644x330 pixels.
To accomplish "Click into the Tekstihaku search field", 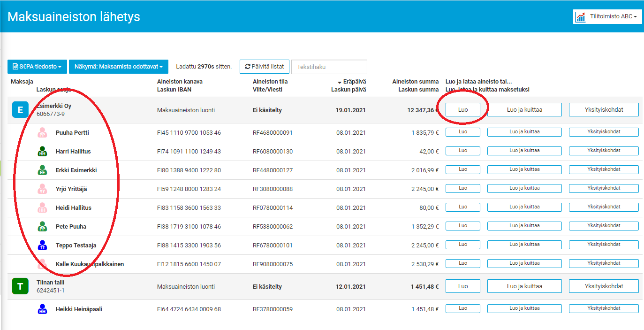I will tap(329, 67).
